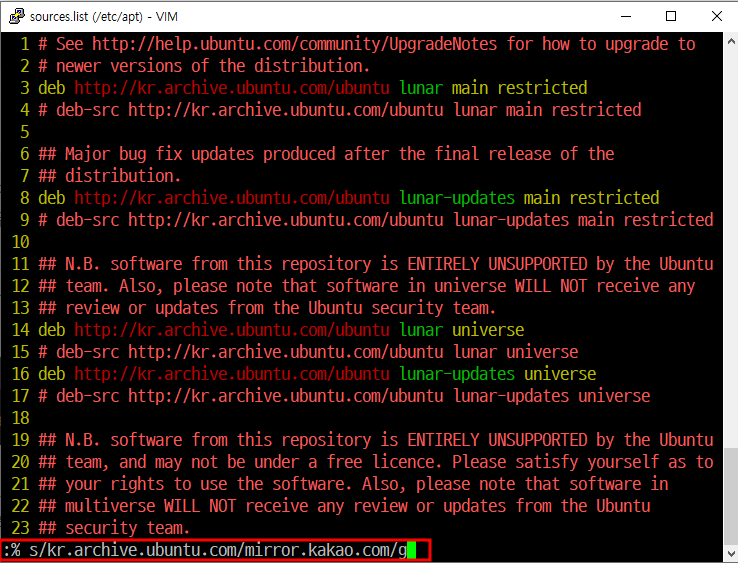
Task: Click 'Major bug fix updates' on line 6
Action: [x=159, y=154]
